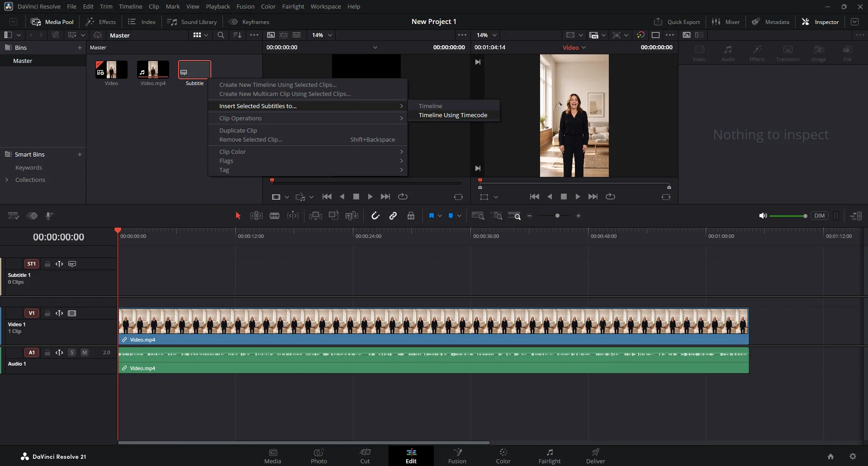Open the Fairlight menu in menu bar
Image resolution: width=868 pixels, height=466 pixels.
coord(293,6)
